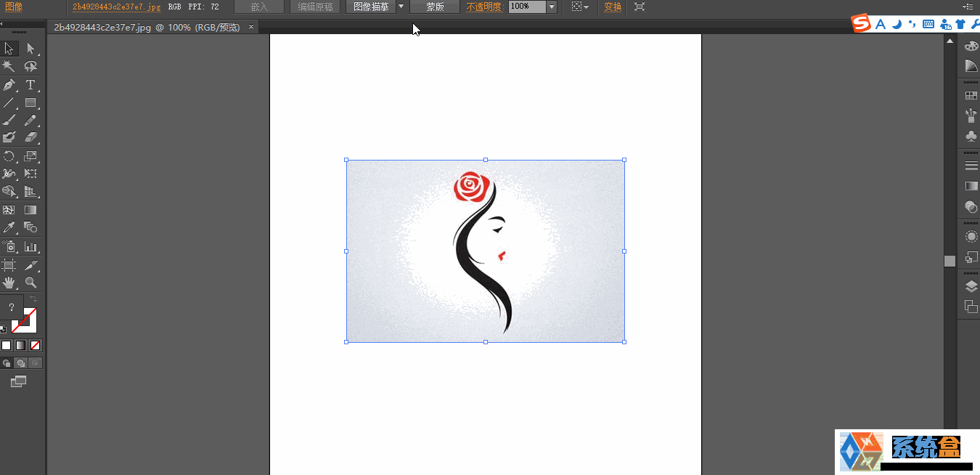
Task: Select the Pen tool
Action: (9, 85)
